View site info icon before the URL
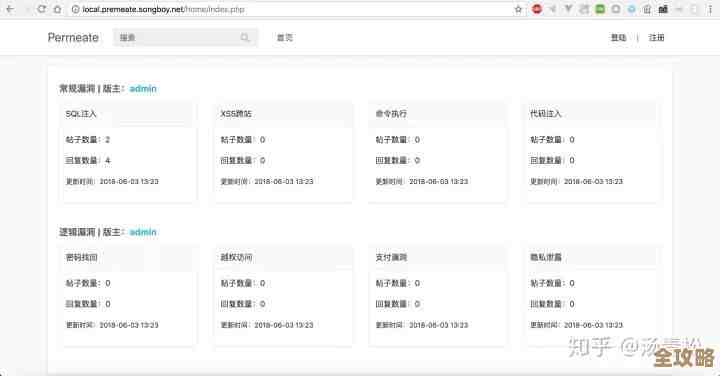The height and width of the screenshot is (376, 720). (75, 9)
